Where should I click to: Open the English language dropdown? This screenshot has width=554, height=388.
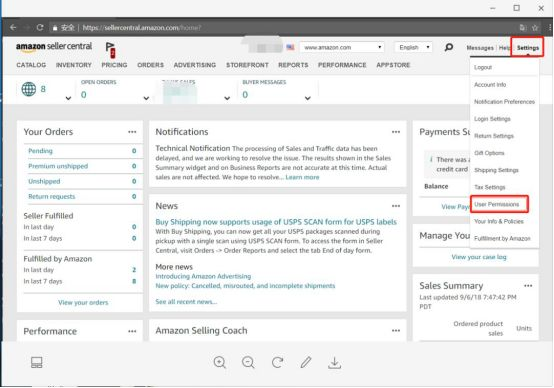(x=413, y=47)
